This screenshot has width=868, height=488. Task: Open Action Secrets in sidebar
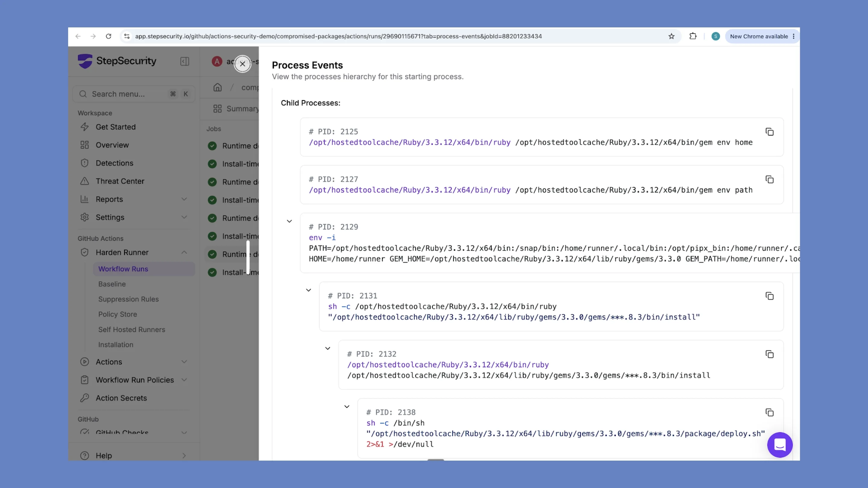[x=134, y=398]
